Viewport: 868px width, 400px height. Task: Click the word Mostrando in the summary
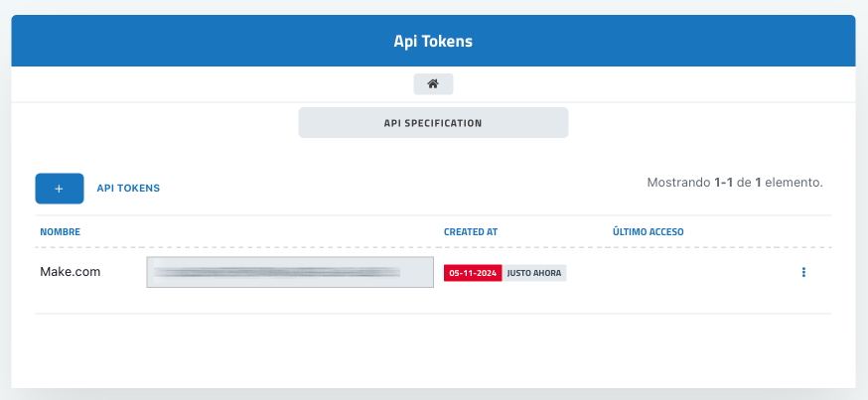pos(678,183)
